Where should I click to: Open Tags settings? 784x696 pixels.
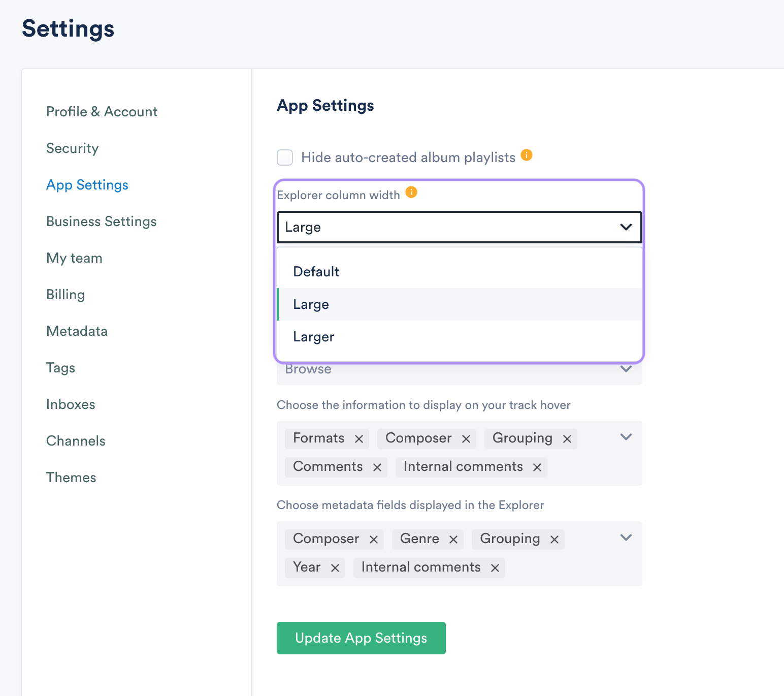click(60, 368)
